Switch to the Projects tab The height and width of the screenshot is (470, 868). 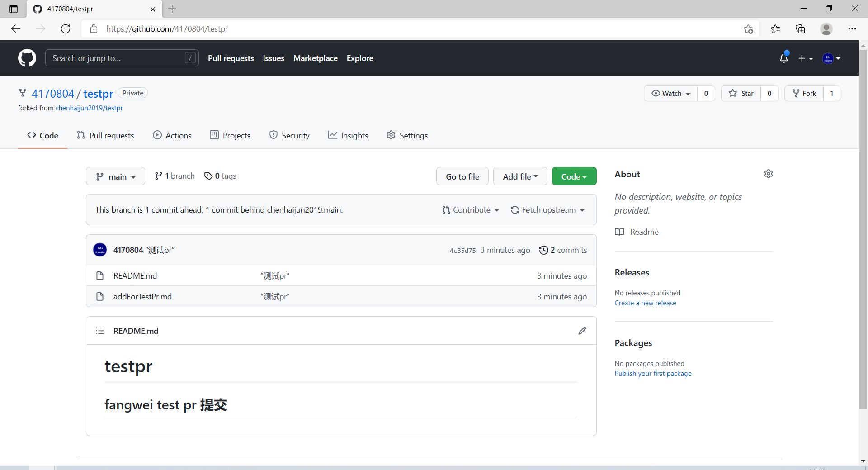pyautogui.click(x=230, y=135)
